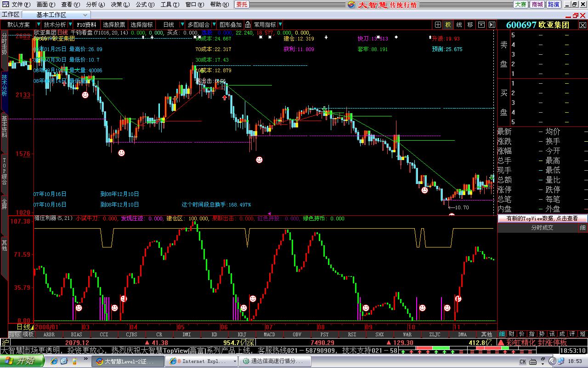Select the RSI indicator tab

coord(352,334)
